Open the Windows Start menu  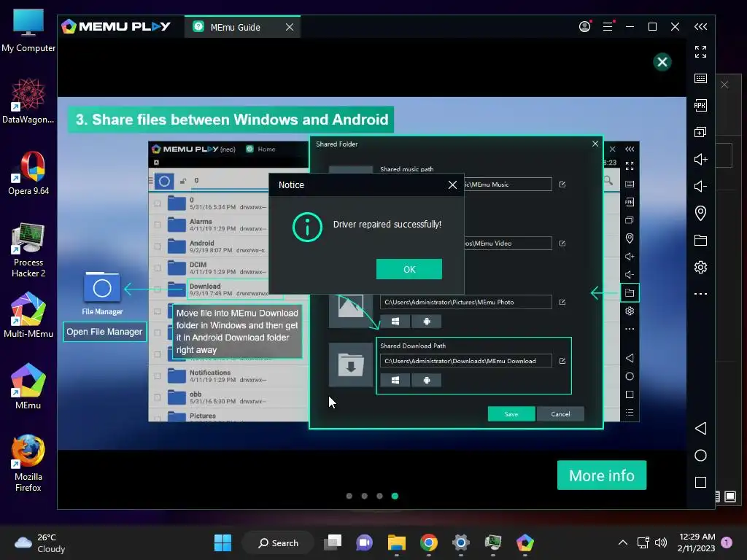[222, 542]
